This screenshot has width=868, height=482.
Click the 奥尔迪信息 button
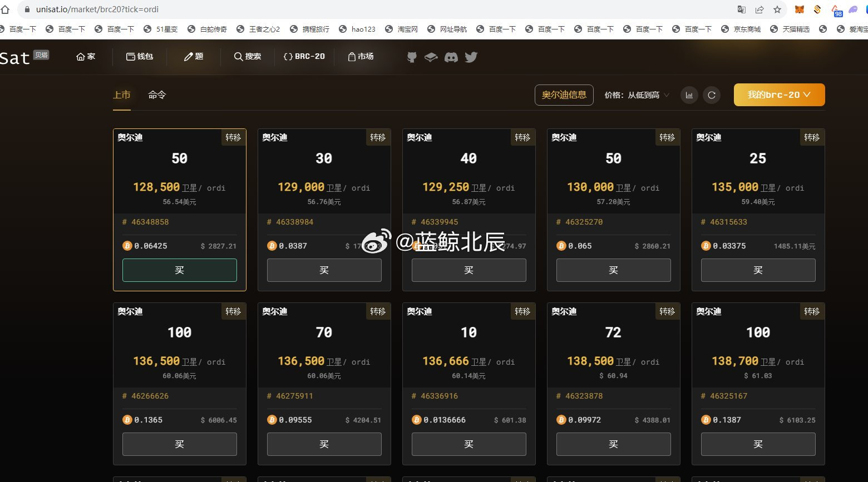tap(564, 95)
